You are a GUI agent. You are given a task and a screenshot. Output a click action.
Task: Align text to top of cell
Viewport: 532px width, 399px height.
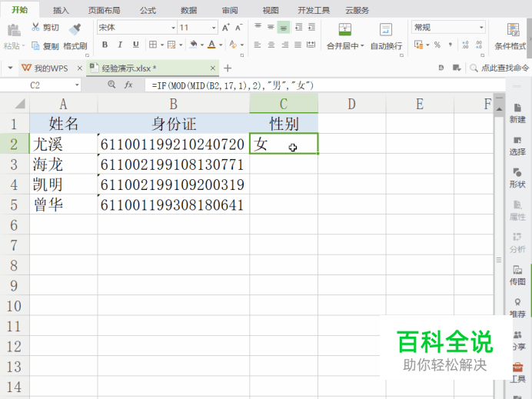pyautogui.click(x=258, y=27)
